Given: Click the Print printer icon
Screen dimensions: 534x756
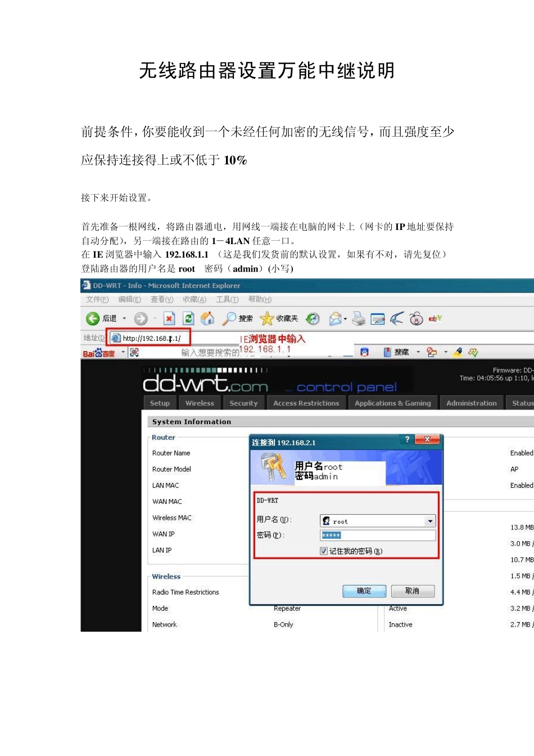Looking at the screenshot, I should 359,319.
